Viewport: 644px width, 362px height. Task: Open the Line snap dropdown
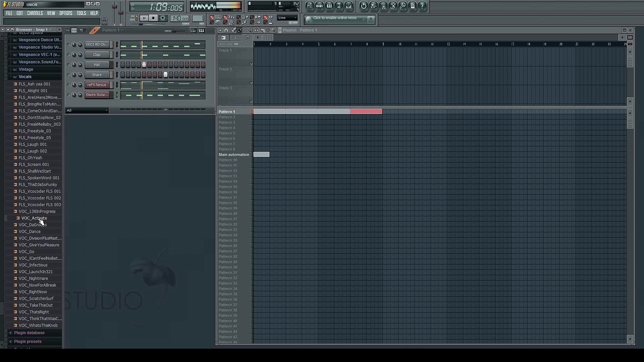click(x=287, y=18)
